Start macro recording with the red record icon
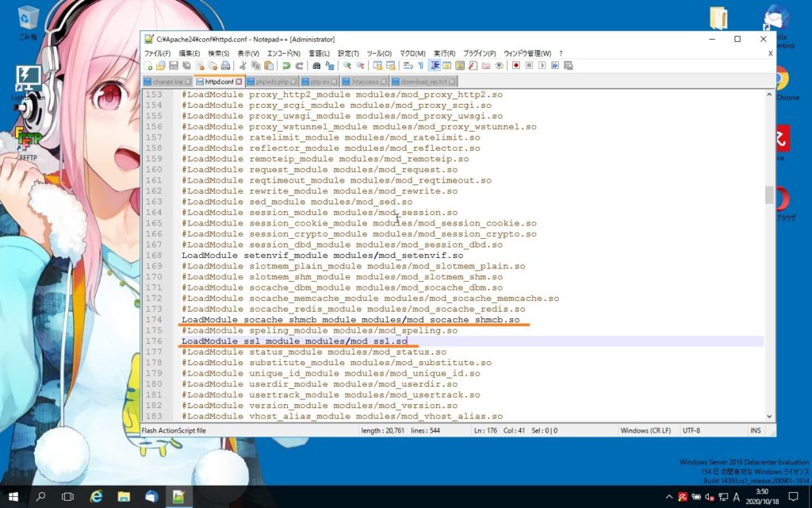The width and height of the screenshot is (812, 508). (x=515, y=66)
